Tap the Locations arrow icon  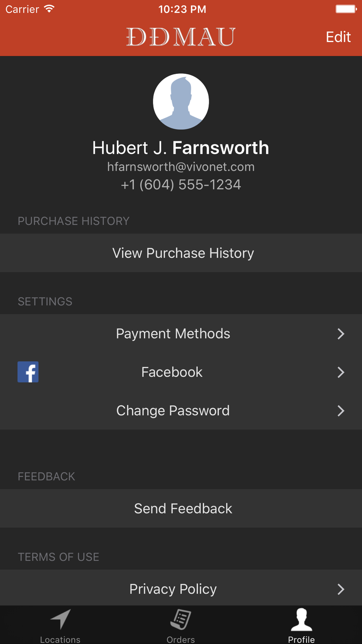coord(60,619)
